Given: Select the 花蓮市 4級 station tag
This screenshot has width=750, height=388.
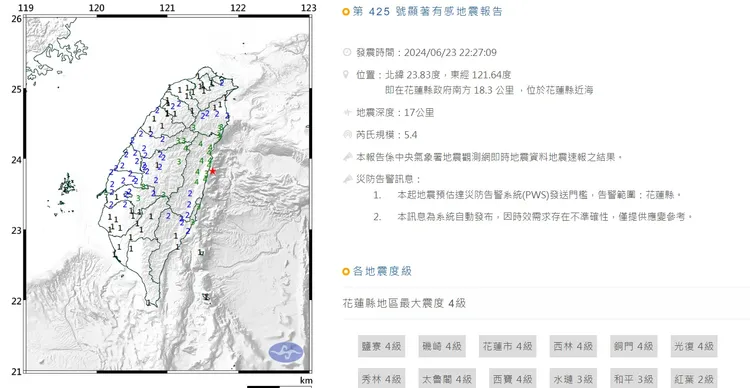Looking at the screenshot, I should point(507,346).
